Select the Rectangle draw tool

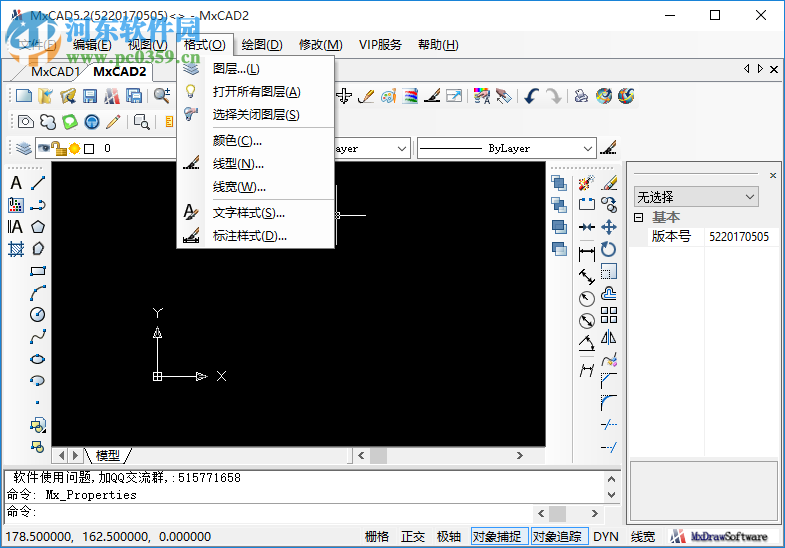pyautogui.click(x=38, y=271)
